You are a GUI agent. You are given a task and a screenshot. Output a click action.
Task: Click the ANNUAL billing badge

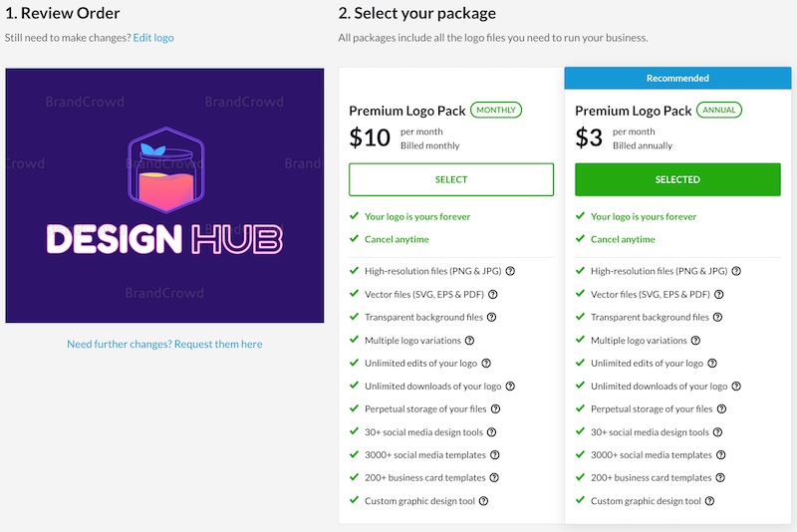[719, 110]
